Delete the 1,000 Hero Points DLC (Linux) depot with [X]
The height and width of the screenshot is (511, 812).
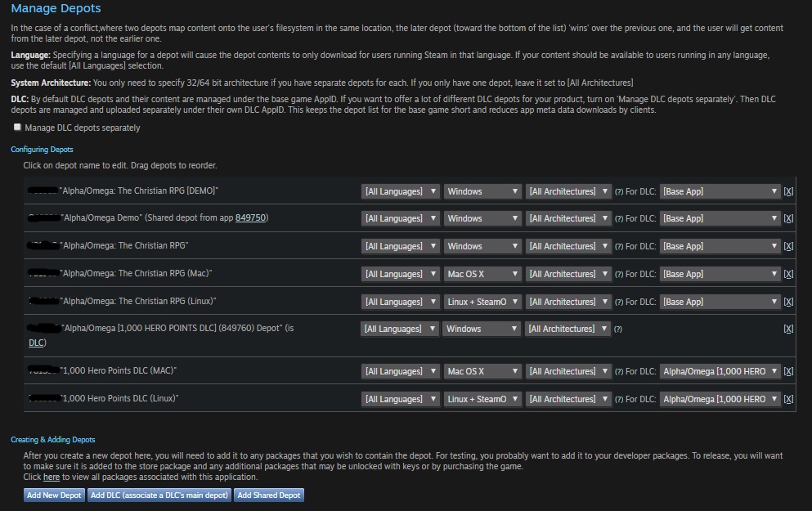(x=787, y=398)
